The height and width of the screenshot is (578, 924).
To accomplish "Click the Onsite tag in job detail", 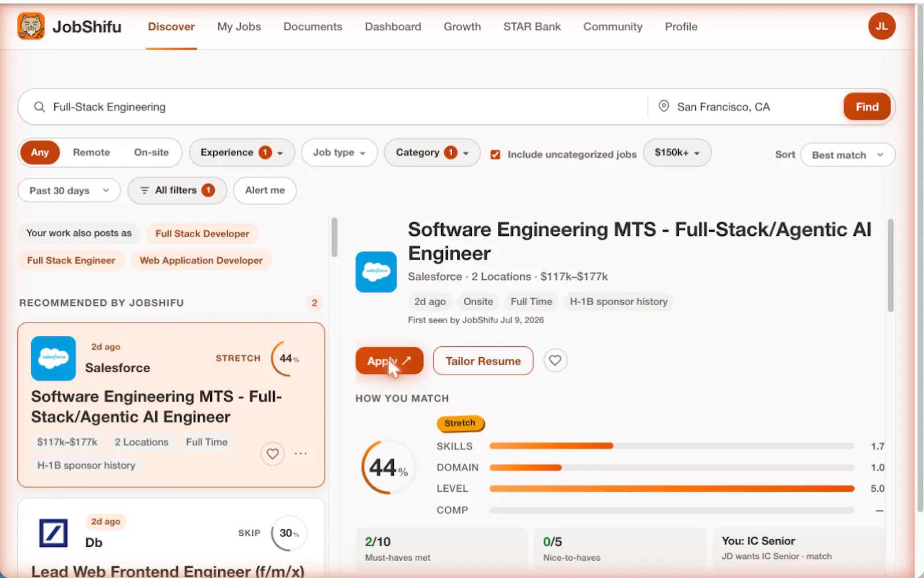I will pos(478,301).
